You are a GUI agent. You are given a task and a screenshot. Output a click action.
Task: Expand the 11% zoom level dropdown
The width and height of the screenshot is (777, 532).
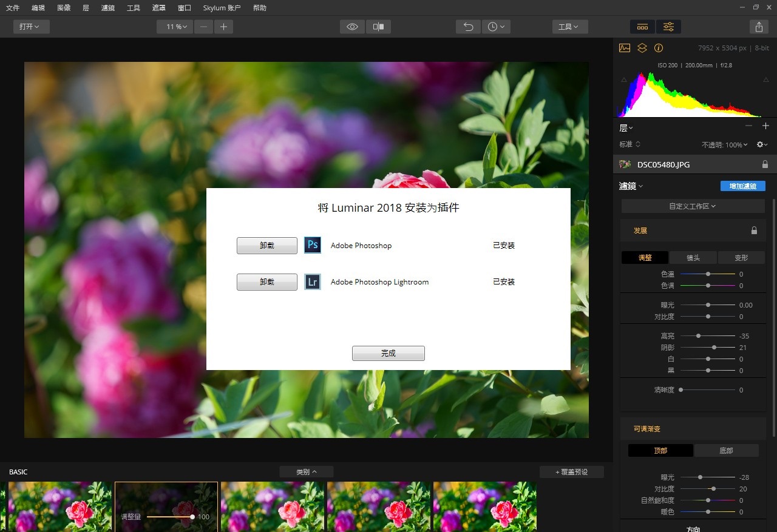click(175, 27)
